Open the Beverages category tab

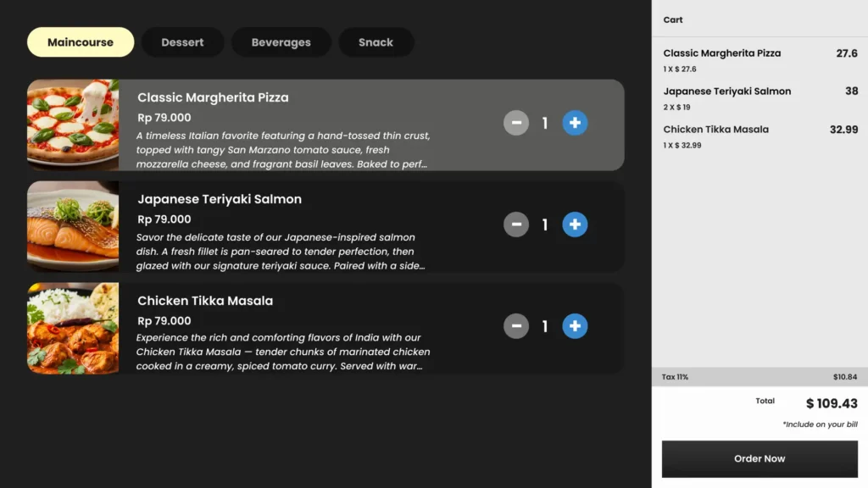tap(281, 42)
